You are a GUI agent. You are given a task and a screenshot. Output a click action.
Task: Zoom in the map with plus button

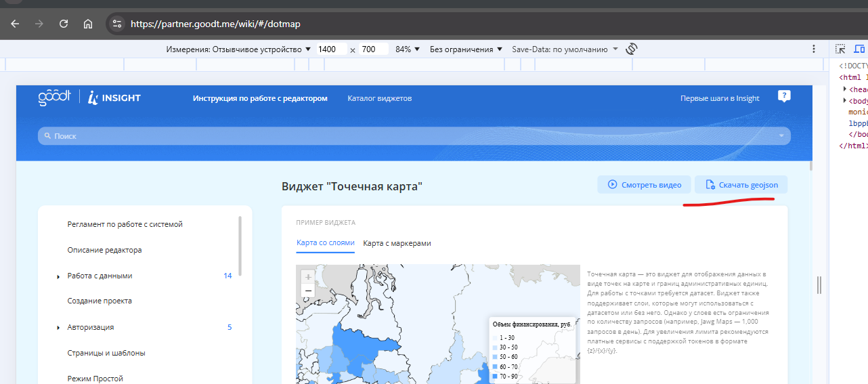coord(308,277)
